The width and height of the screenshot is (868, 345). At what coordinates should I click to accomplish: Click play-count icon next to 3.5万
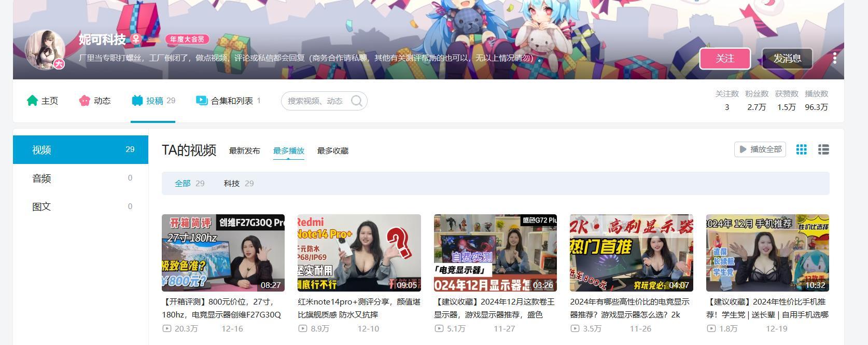[x=575, y=328]
